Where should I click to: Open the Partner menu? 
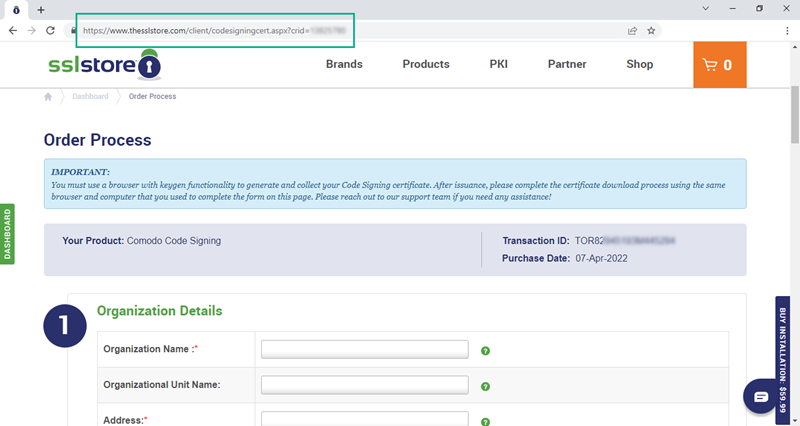(x=567, y=64)
